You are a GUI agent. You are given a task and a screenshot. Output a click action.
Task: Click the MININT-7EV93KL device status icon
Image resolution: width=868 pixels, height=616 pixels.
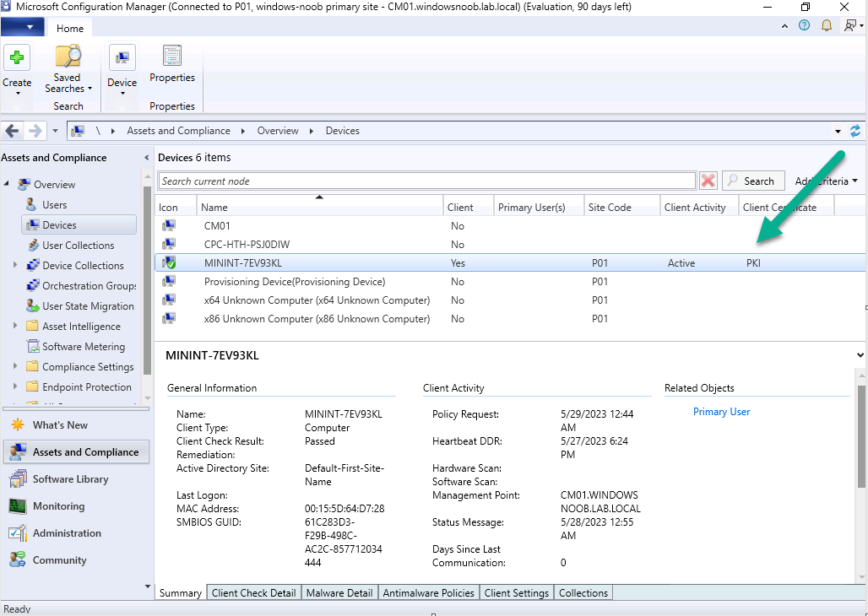(168, 263)
